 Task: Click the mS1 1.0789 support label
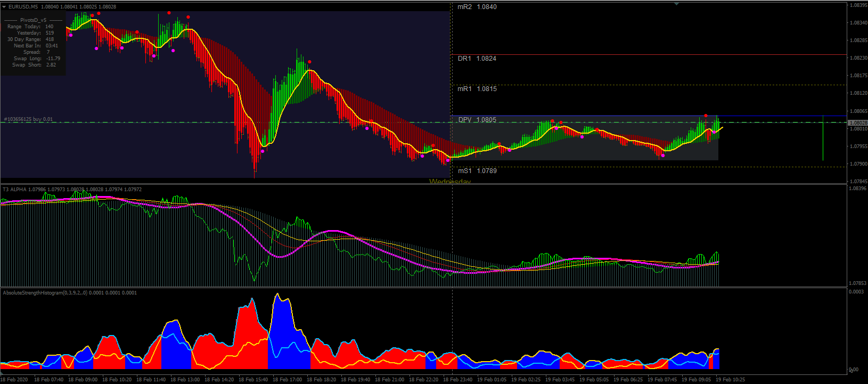tap(477, 171)
